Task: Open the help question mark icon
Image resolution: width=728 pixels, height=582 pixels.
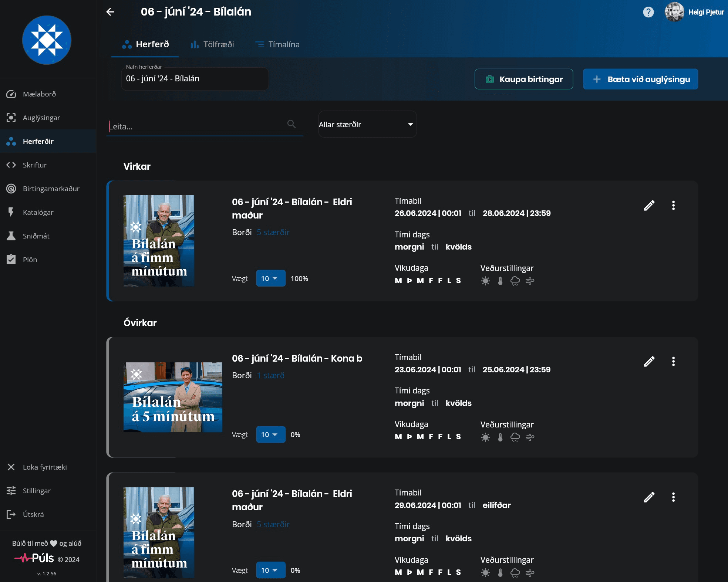Action: (x=648, y=12)
